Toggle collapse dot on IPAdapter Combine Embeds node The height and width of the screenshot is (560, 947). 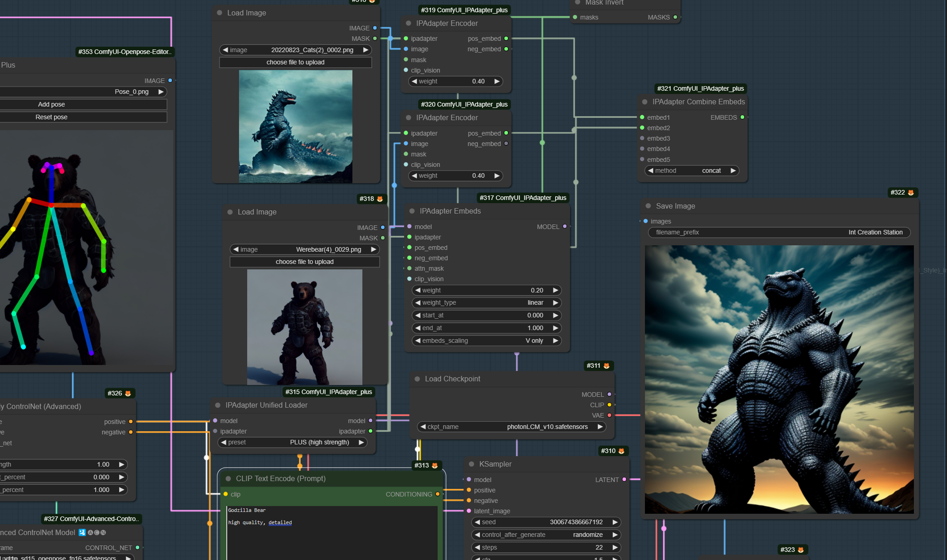coord(644,102)
